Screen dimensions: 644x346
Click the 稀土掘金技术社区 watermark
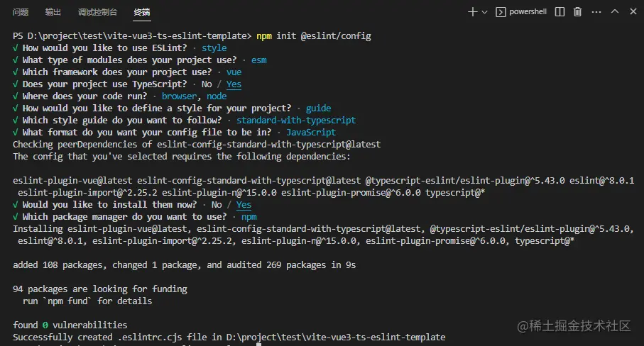(574, 326)
